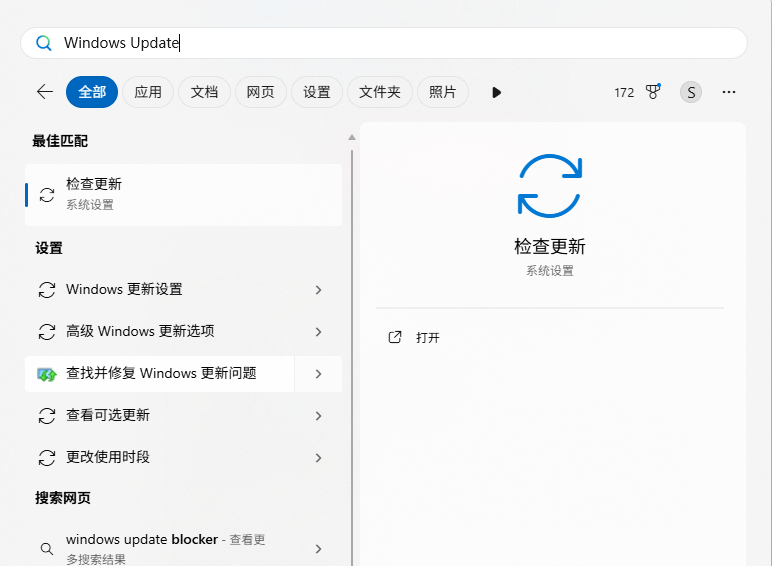Select the 全部 filter tab
The width and height of the screenshot is (772, 566).
[92, 92]
